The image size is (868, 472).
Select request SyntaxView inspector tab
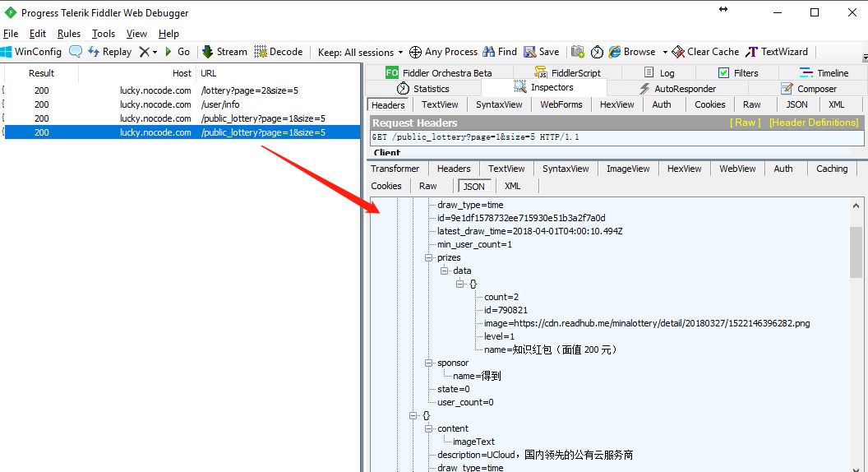[499, 104]
